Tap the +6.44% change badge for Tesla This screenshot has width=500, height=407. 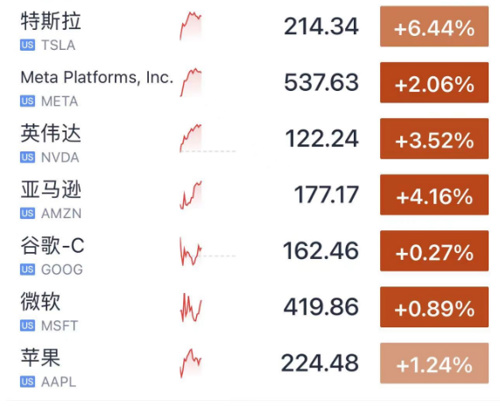434,26
